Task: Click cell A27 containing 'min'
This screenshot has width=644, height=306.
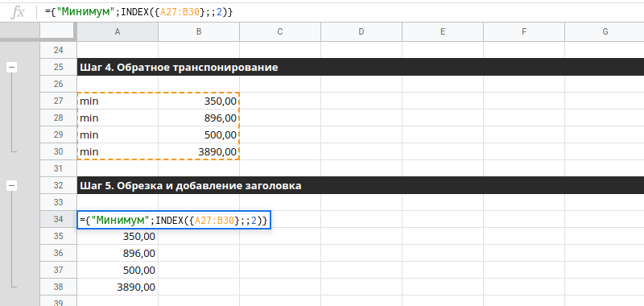Action: (x=118, y=101)
